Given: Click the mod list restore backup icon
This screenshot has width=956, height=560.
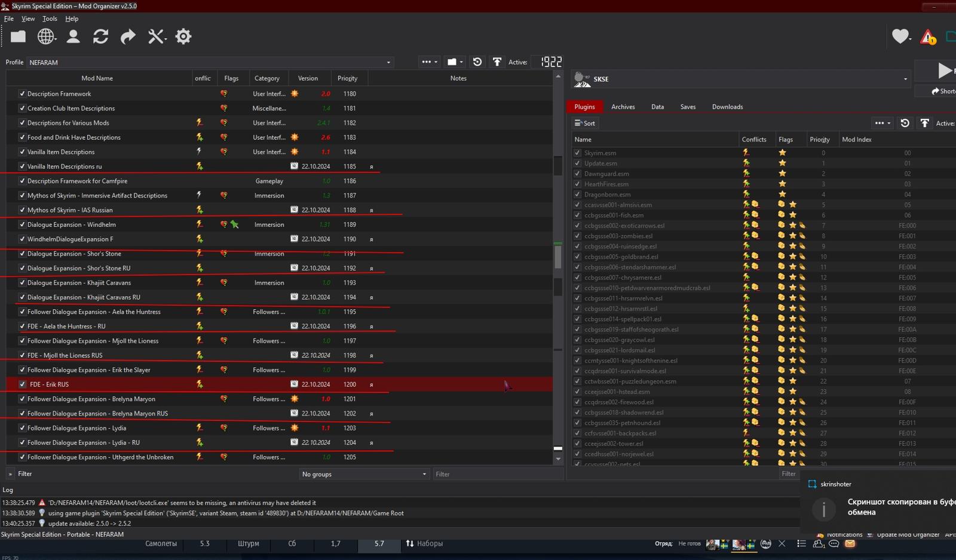Looking at the screenshot, I should (x=477, y=61).
